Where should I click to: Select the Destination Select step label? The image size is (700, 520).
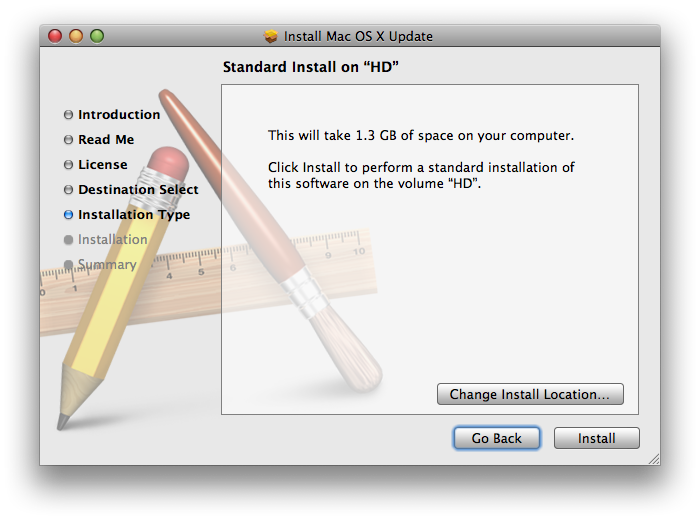click(138, 190)
